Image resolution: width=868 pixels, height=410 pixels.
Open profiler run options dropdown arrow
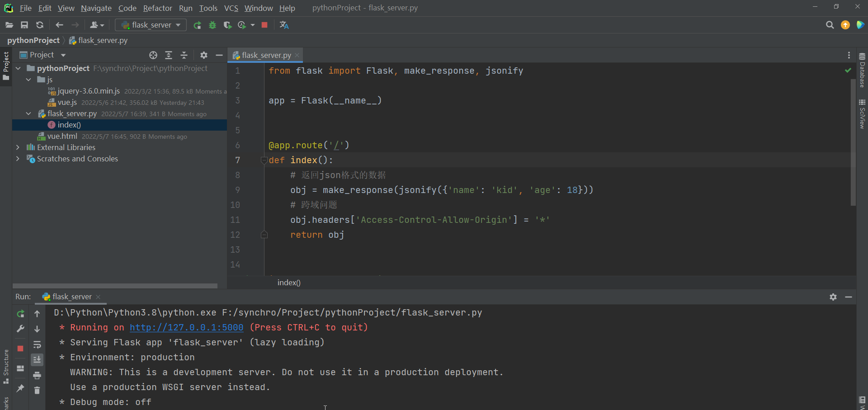[x=253, y=25]
